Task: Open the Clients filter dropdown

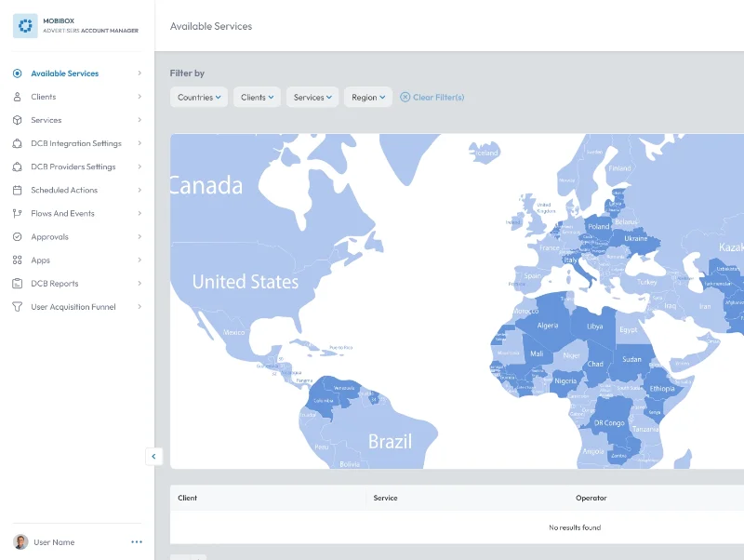Action: click(257, 97)
